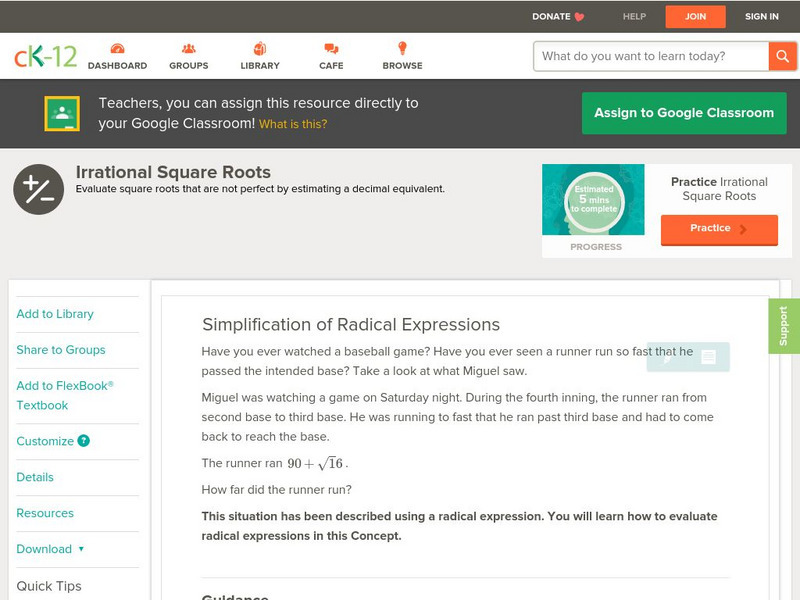
Task: Click the Google Classroom icon in the banner
Action: coord(64,113)
